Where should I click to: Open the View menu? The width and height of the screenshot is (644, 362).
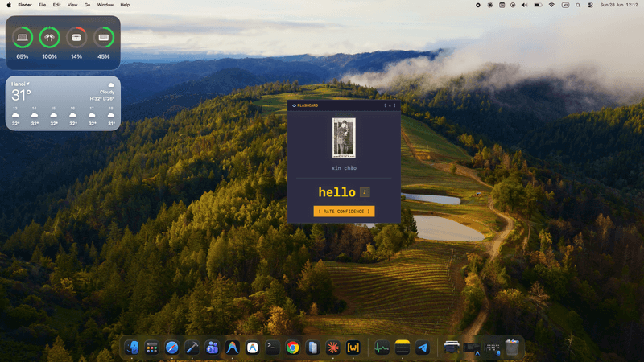tap(72, 5)
